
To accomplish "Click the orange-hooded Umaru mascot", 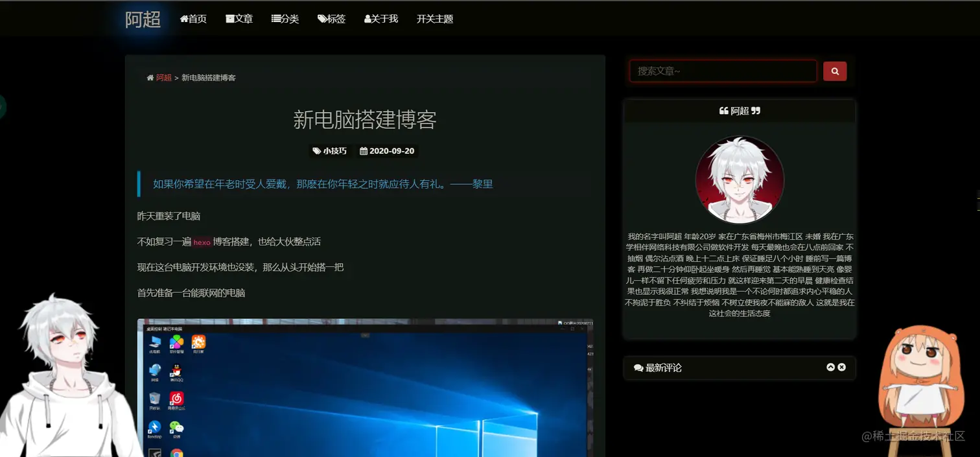I will pos(920,382).
